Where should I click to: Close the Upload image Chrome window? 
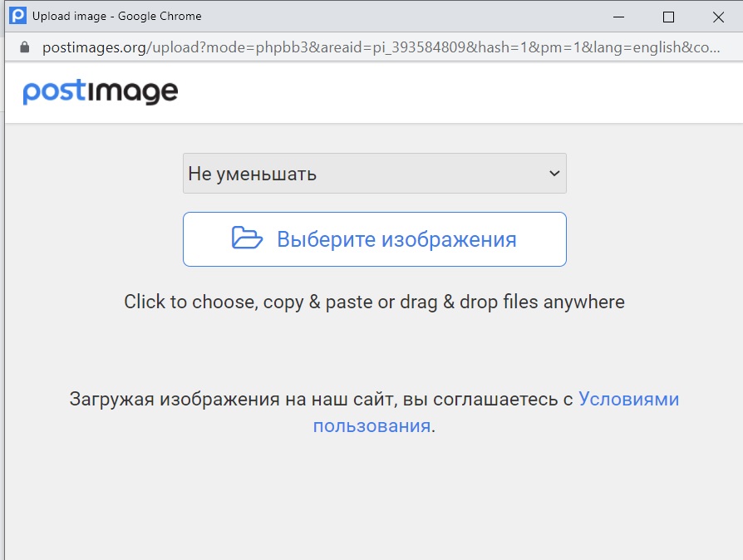pos(718,17)
